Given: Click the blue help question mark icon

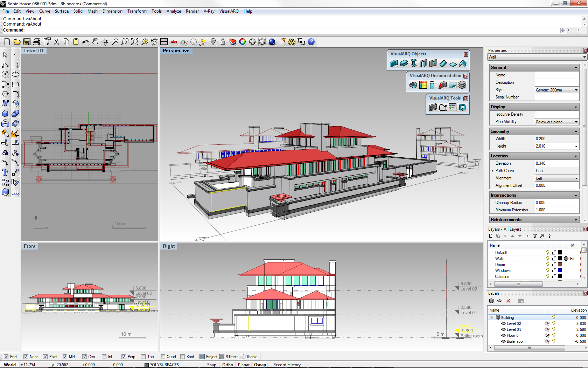Looking at the screenshot, I should (x=311, y=42).
